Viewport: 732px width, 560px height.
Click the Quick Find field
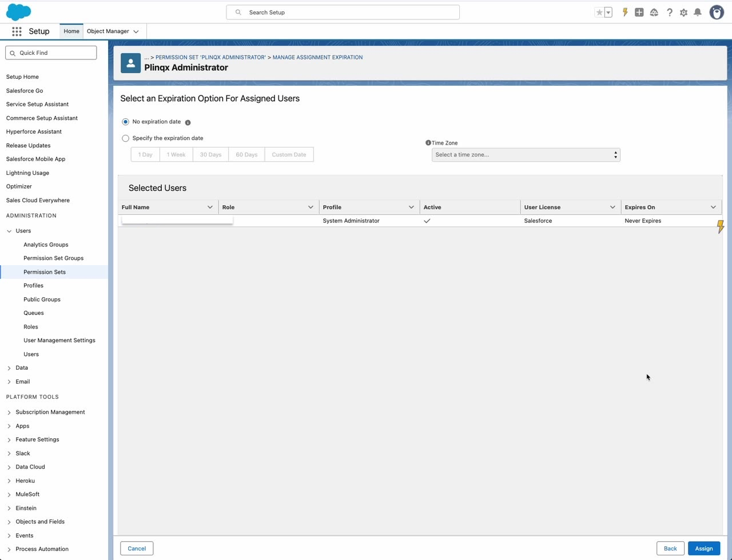[51, 53]
